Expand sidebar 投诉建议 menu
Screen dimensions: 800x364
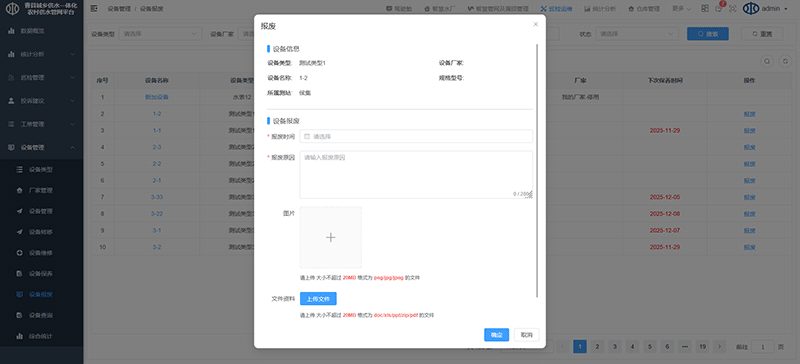pos(41,101)
